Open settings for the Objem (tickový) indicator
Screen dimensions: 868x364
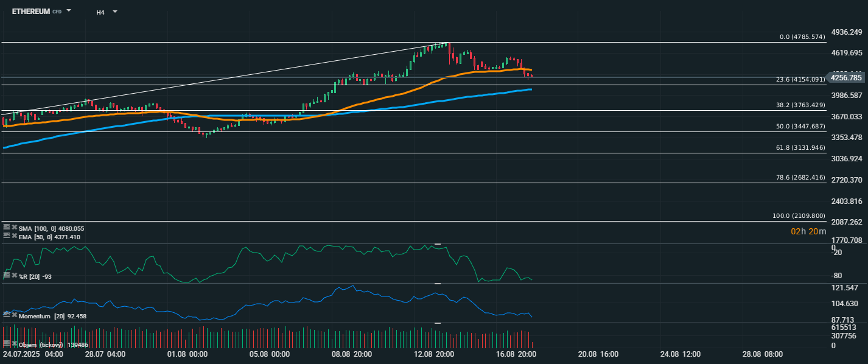[7, 344]
